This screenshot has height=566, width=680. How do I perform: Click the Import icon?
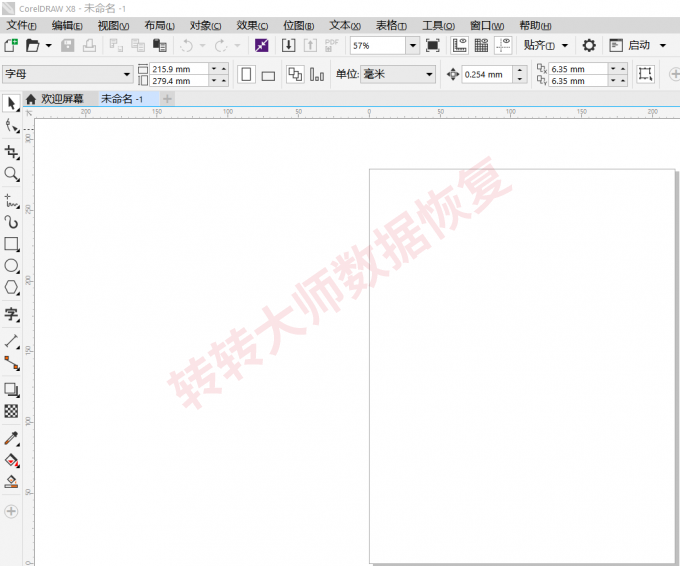coord(288,45)
